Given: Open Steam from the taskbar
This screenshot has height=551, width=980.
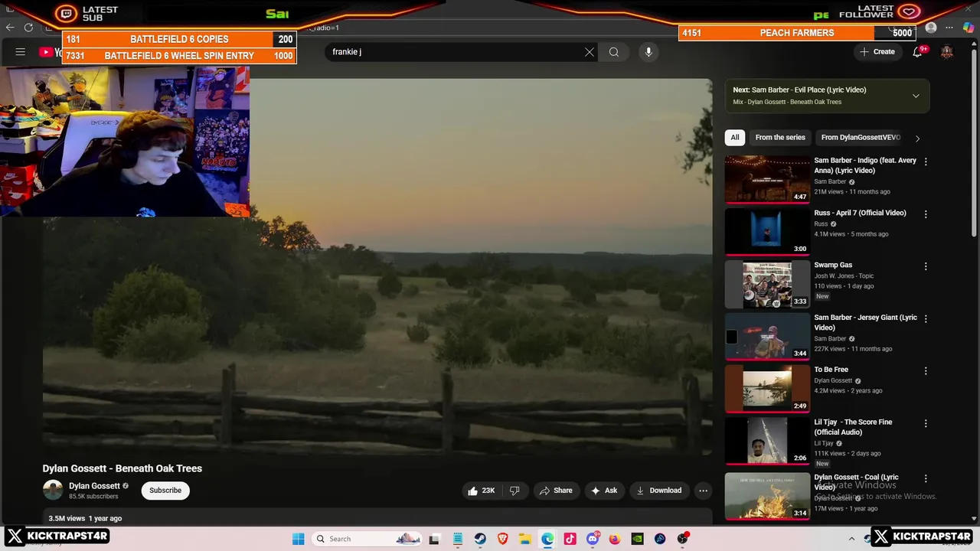Looking at the screenshot, I should [x=480, y=539].
